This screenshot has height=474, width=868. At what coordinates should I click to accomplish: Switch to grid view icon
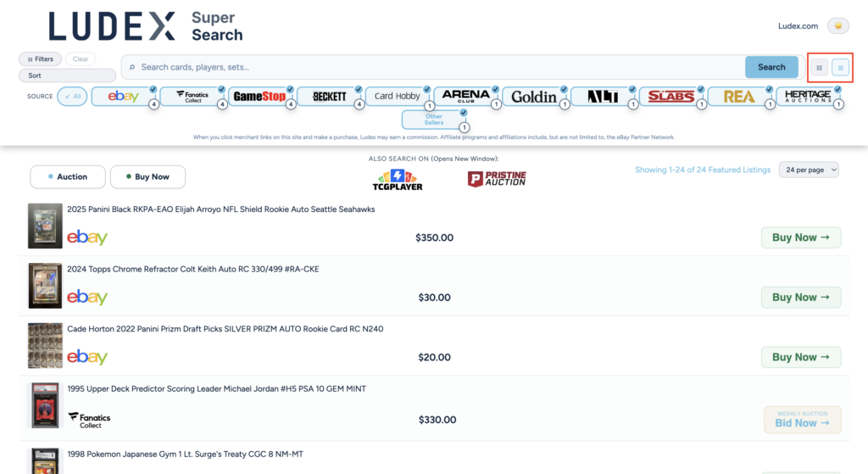(x=820, y=68)
